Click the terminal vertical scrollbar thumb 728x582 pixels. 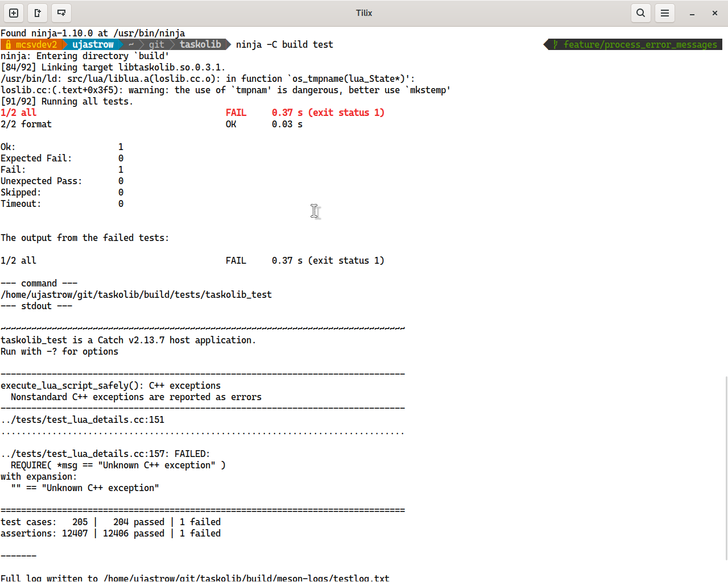pyautogui.click(x=726, y=468)
